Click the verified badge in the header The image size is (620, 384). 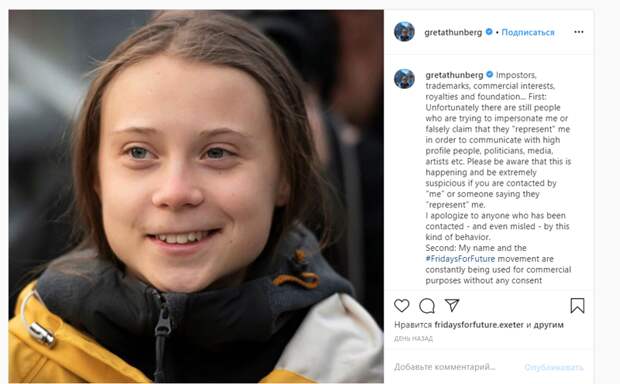pyautogui.click(x=489, y=32)
